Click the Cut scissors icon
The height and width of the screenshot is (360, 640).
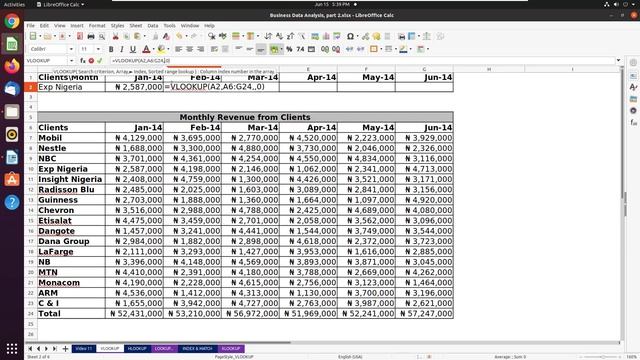coord(116,36)
